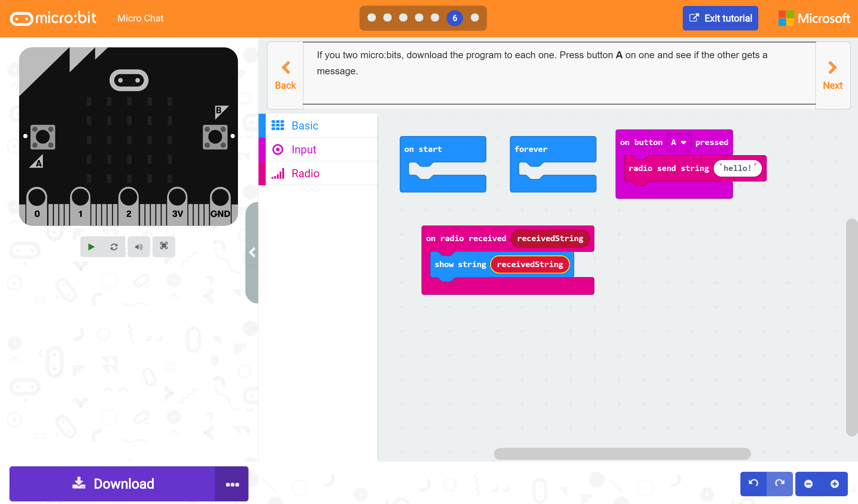Click Exit tutorial
The height and width of the screenshot is (504, 858).
[x=720, y=18]
